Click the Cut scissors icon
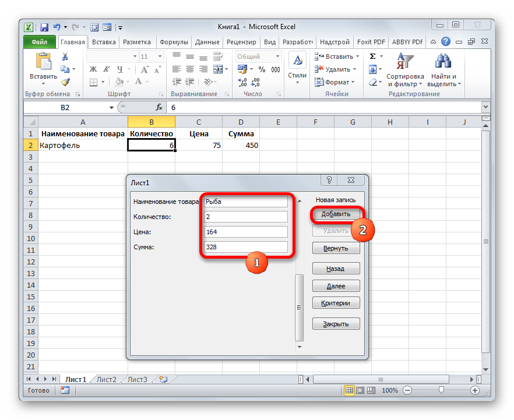The width and height of the screenshot is (514, 420). coord(65,57)
